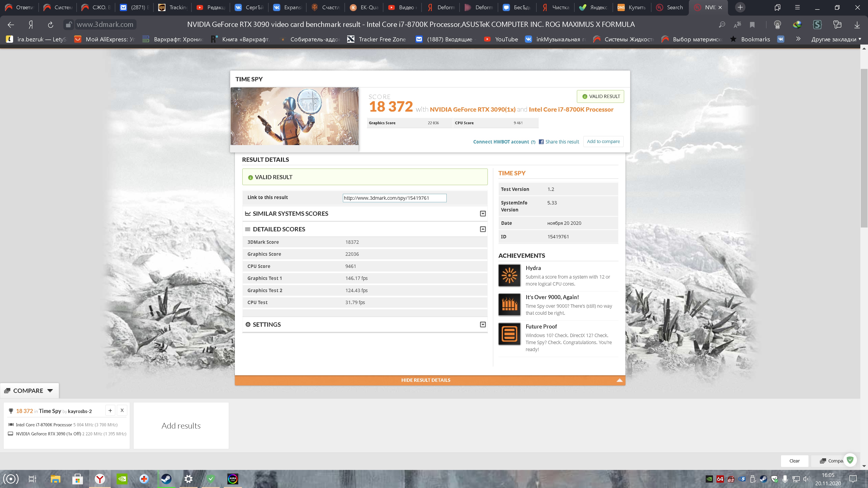Click the browser reload page icon
Screen dimensions: 868x488
point(51,25)
